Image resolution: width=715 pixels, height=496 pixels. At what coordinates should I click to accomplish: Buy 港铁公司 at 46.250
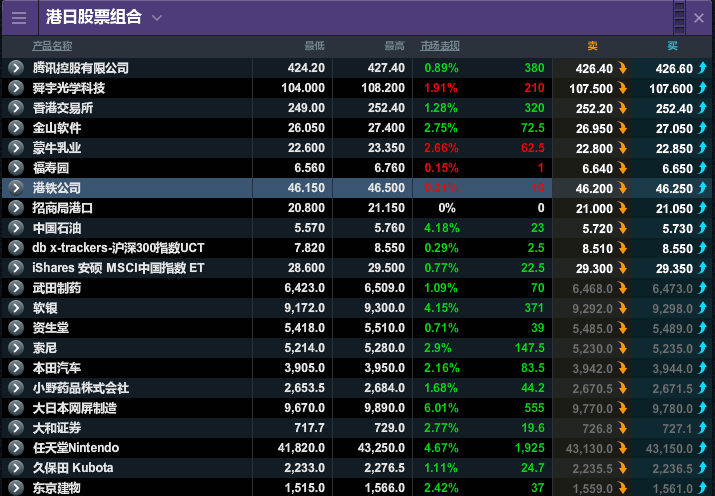672,188
